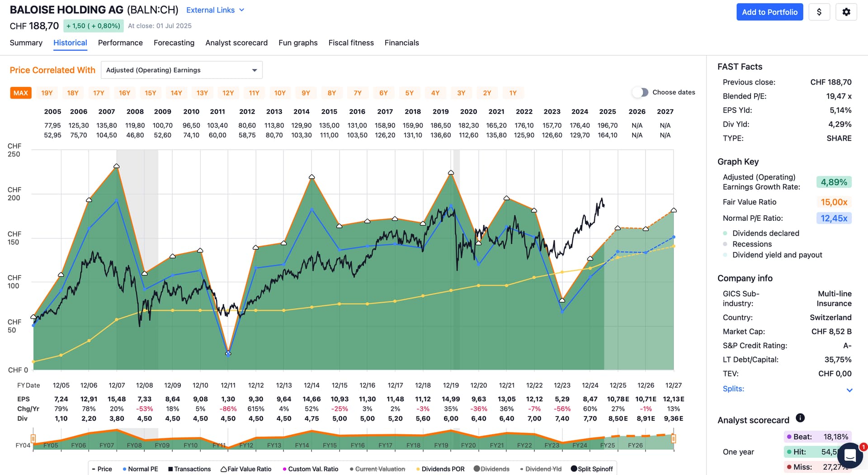Open the Summary tab
The width and height of the screenshot is (868, 475).
pos(26,43)
